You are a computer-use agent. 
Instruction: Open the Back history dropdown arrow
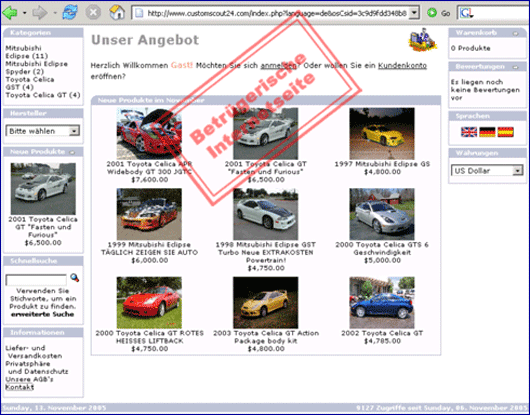point(24,13)
